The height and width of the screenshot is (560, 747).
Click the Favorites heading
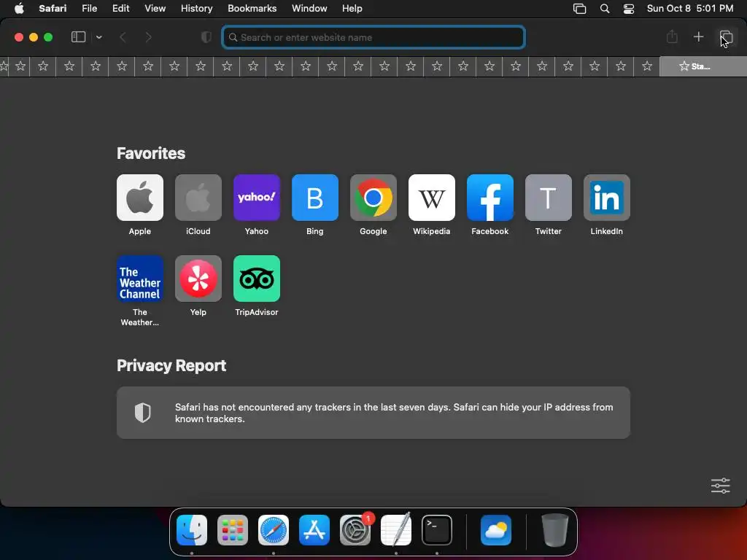tap(151, 153)
